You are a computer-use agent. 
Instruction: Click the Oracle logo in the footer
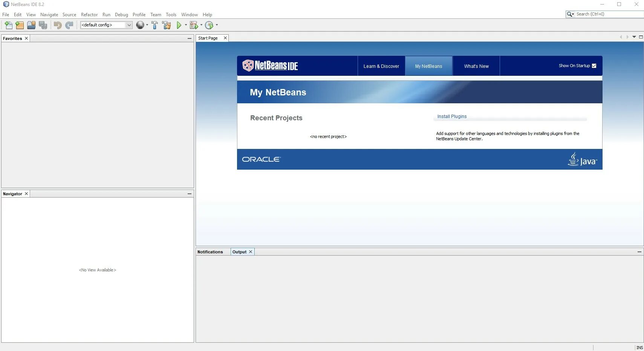[262, 159]
